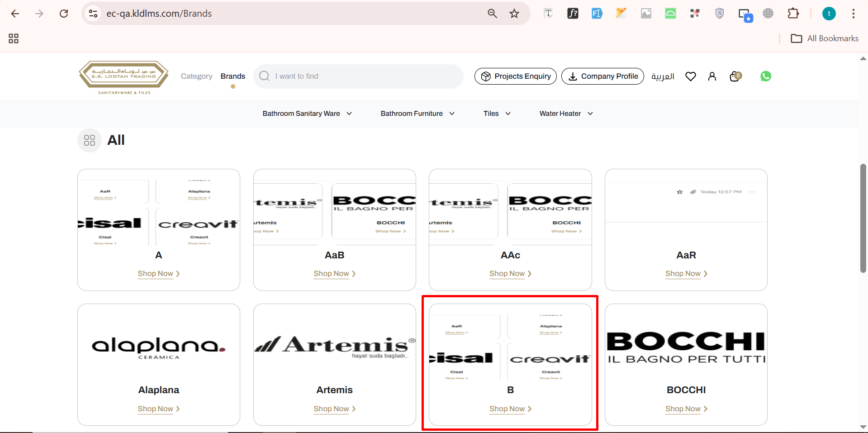Select the Brands navigation item

[232, 76]
